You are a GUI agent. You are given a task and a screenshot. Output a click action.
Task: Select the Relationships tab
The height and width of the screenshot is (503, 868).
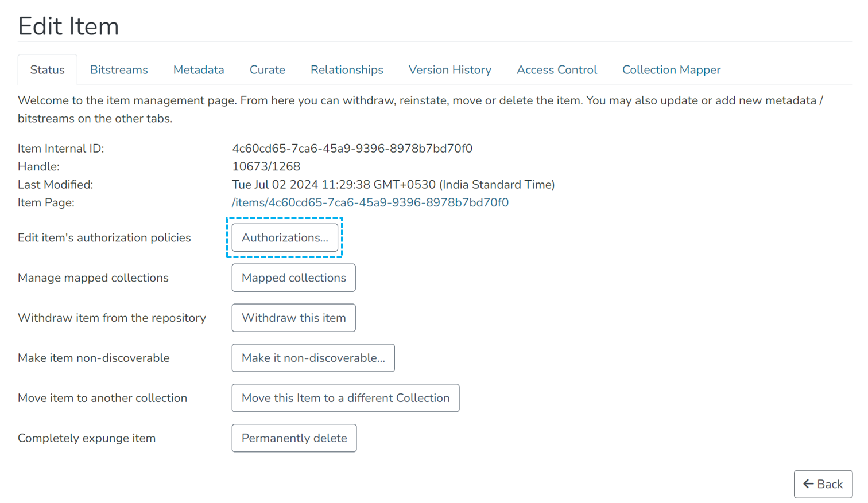(x=347, y=70)
